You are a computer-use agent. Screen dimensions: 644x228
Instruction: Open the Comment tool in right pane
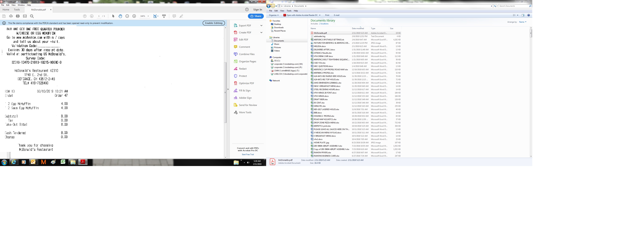242,47
